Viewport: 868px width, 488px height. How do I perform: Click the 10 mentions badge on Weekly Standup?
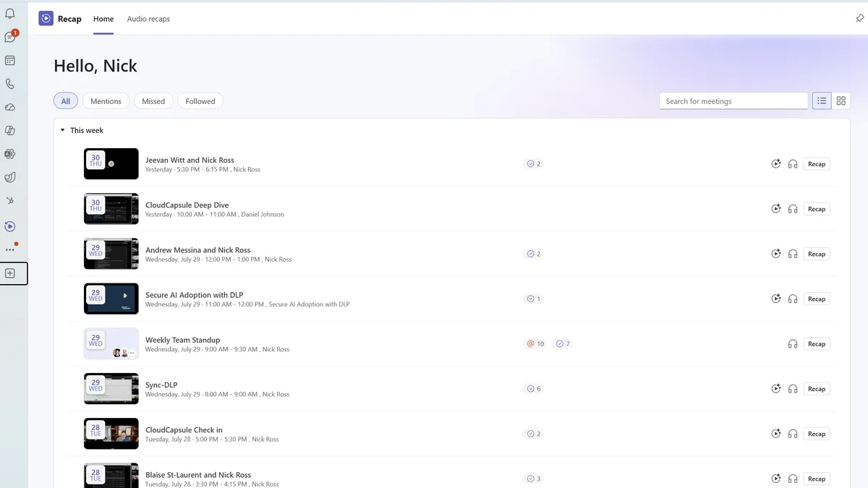click(x=535, y=344)
